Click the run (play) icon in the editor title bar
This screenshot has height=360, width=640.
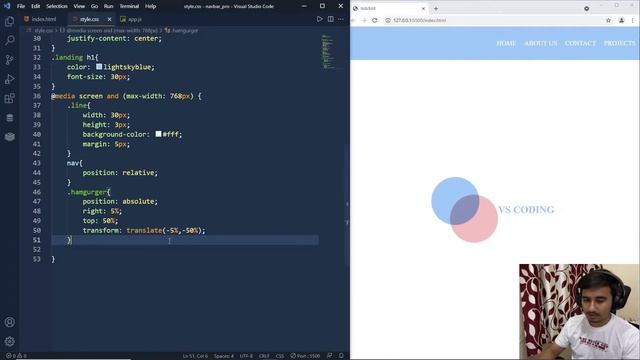point(319,19)
